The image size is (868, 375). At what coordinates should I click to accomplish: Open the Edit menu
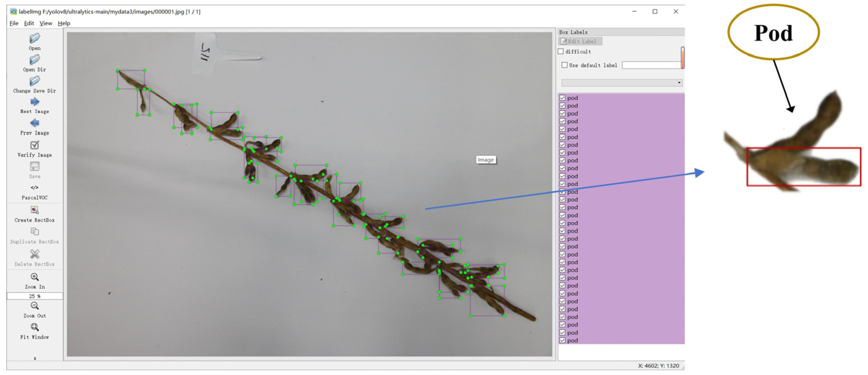[x=29, y=23]
